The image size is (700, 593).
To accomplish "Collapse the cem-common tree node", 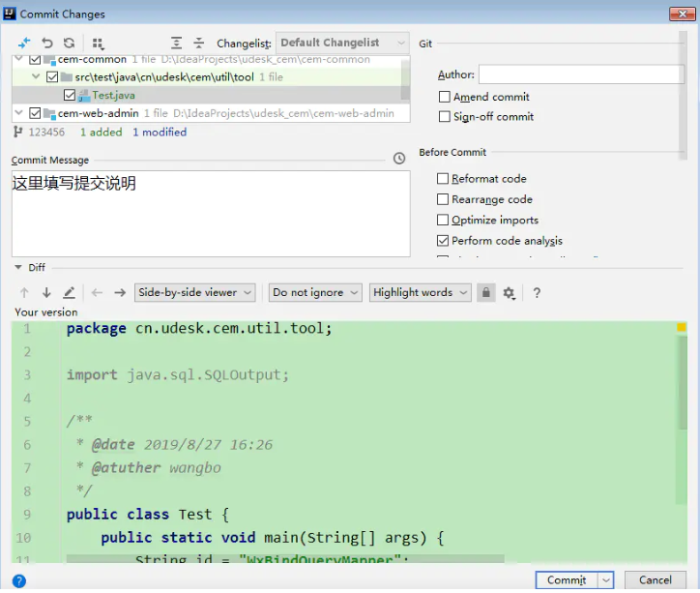I will pos(18,58).
